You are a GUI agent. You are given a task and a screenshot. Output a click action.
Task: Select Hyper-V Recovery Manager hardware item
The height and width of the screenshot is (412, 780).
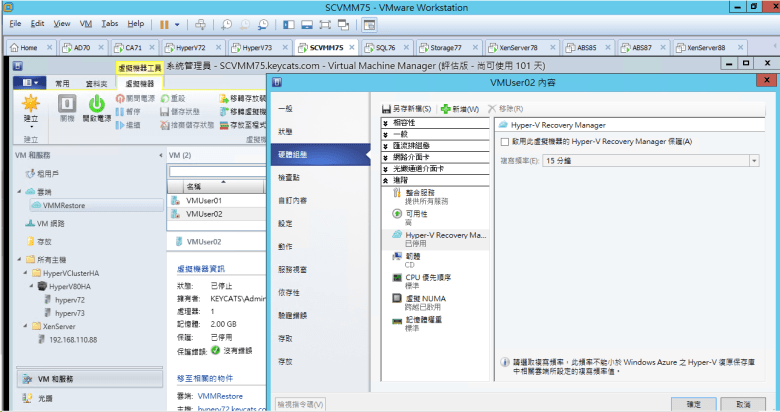pyautogui.click(x=439, y=235)
